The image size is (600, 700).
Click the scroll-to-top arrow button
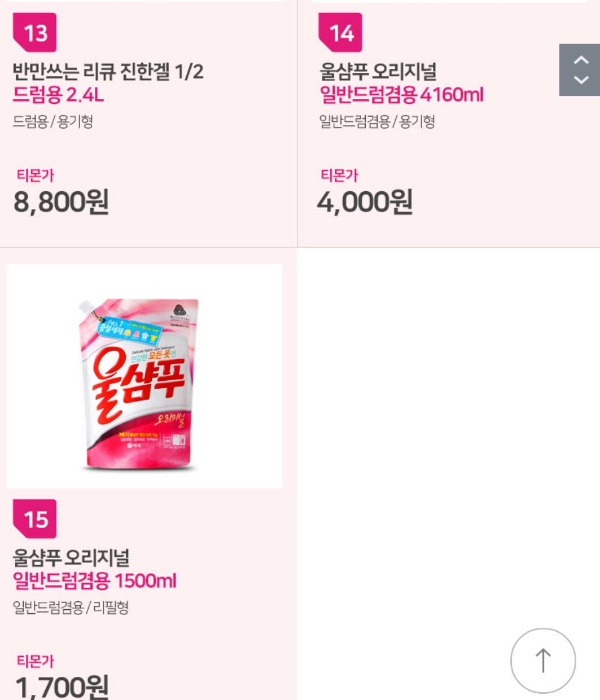543,661
